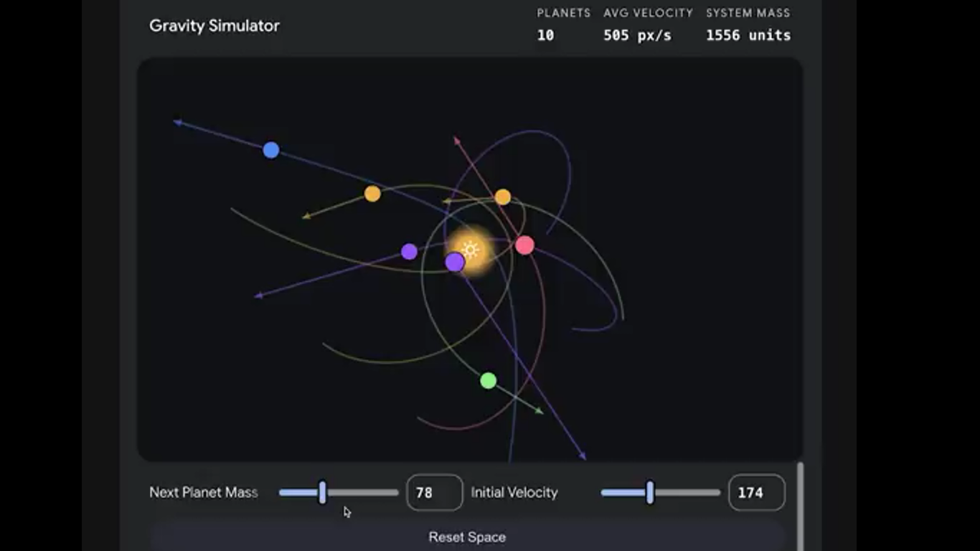Click the Gravity Simulator title
The image size is (980, 551).
[214, 26]
